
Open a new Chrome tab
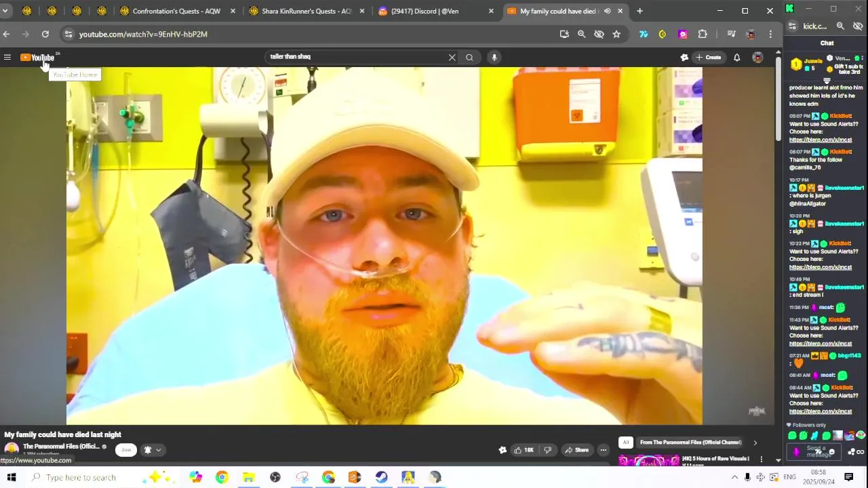[x=639, y=11]
